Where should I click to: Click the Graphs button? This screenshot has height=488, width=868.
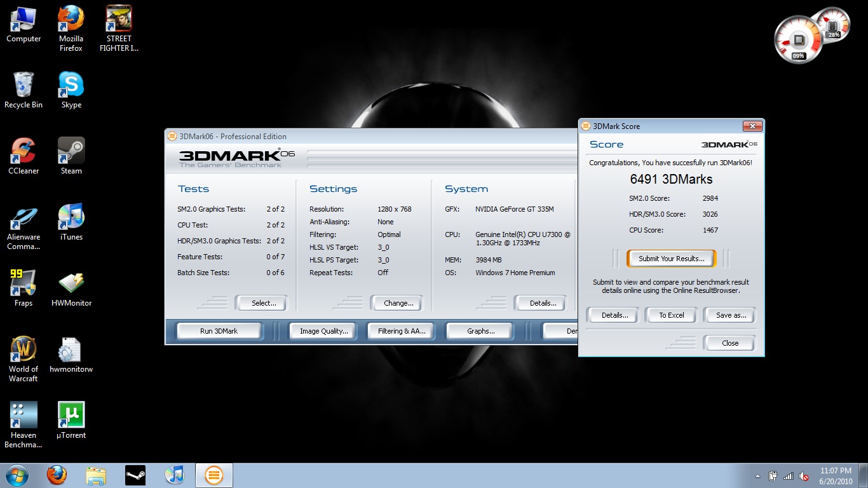point(480,331)
